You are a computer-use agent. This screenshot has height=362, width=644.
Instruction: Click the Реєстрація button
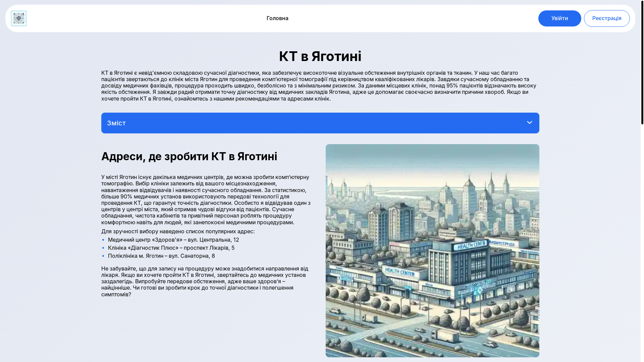click(607, 18)
